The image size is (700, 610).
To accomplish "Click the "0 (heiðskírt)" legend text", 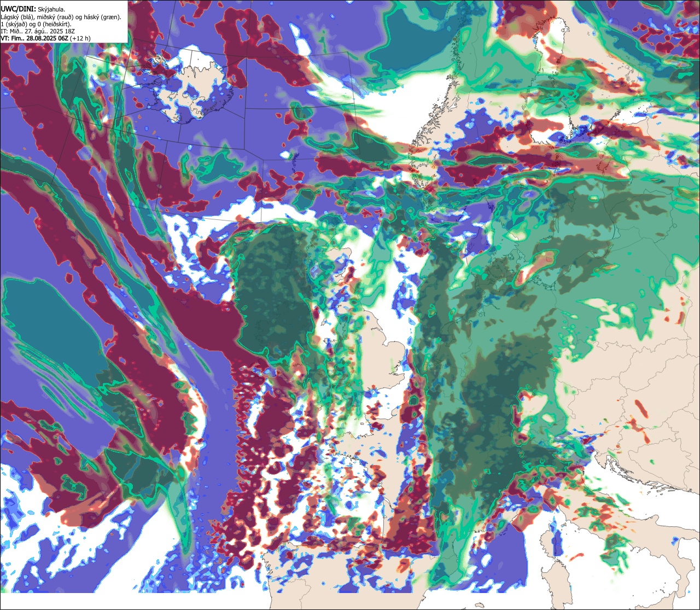I will (54, 25).
